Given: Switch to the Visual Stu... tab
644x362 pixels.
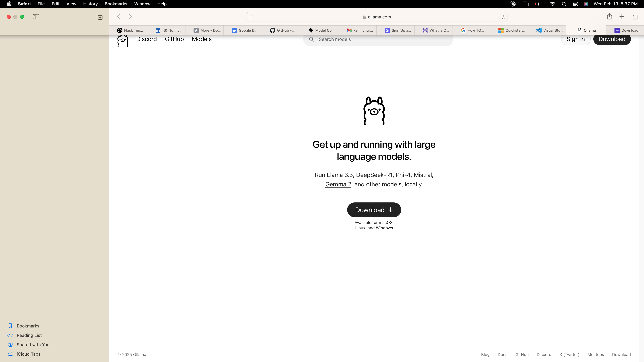Looking at the screenshot, I should click(547, 30).
